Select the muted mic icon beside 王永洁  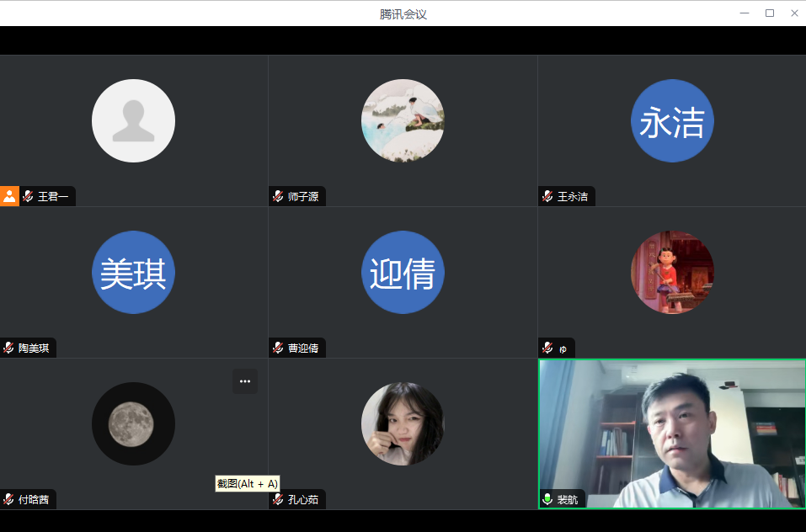click(547, 196)
